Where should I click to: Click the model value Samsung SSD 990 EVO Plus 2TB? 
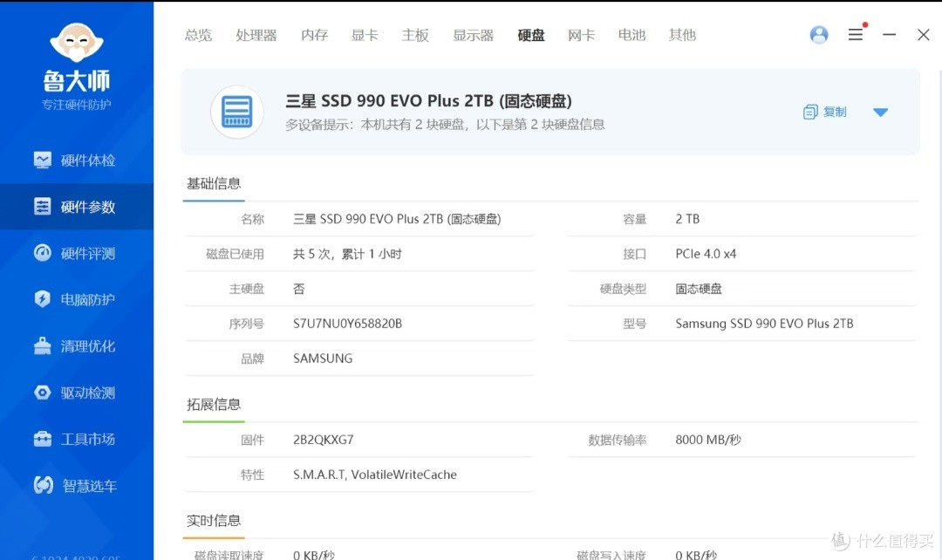pos(764,324)
